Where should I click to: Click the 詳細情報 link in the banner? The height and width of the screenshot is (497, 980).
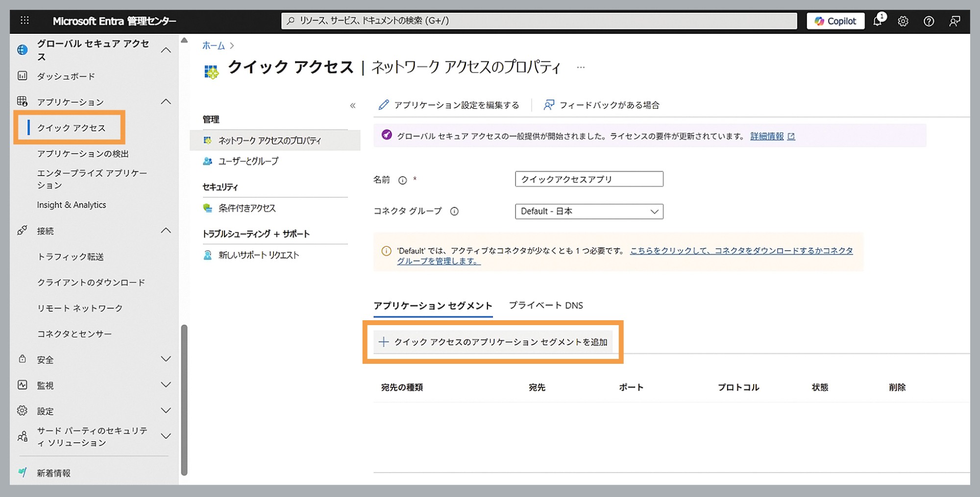click(767, 136)
